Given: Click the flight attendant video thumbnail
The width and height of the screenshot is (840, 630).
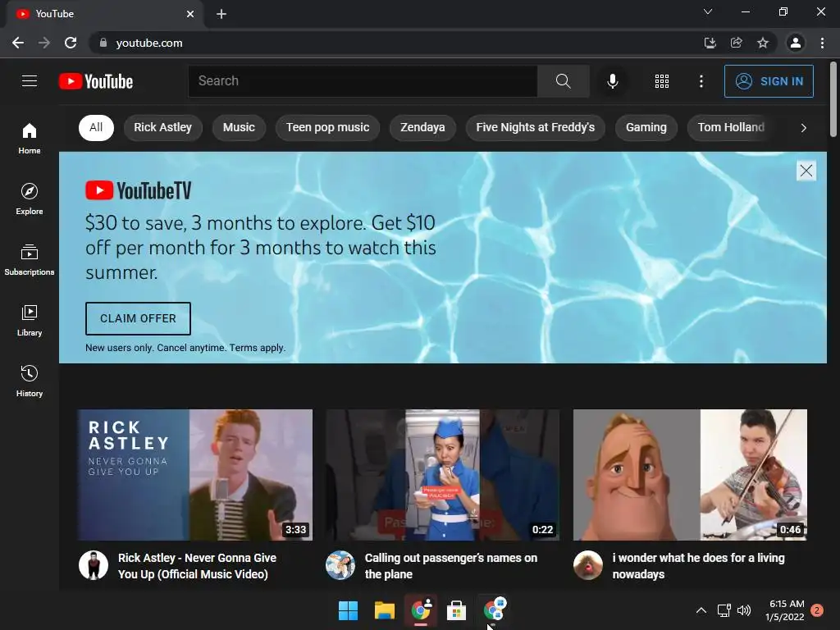Looking at the screenshot, I should pyautogui.click(x=442, y=475).
